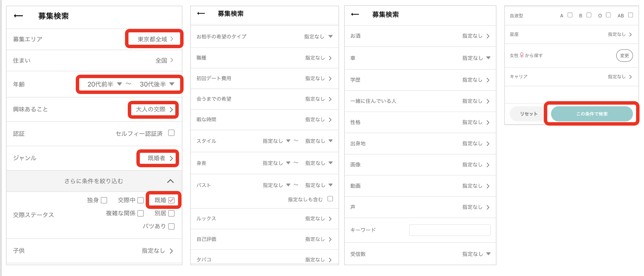Click the この条件で検索 button
This screenshot has height=276, width=644.
coord(592,114)
